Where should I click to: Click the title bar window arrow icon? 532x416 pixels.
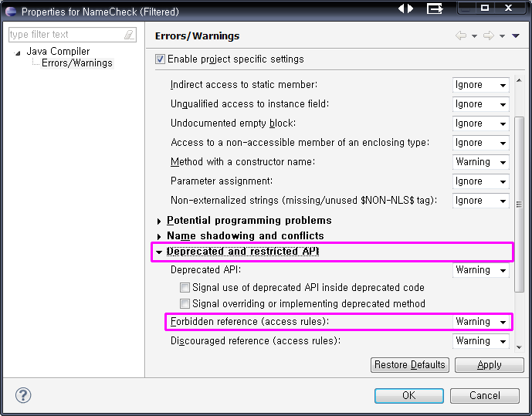coord(435,8)
